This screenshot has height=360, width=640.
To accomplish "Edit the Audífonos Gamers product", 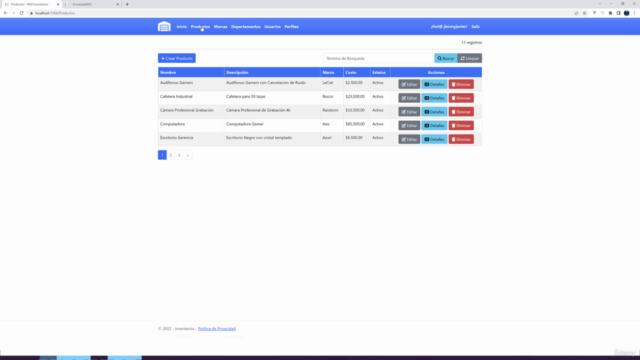I will click(409, 84).
